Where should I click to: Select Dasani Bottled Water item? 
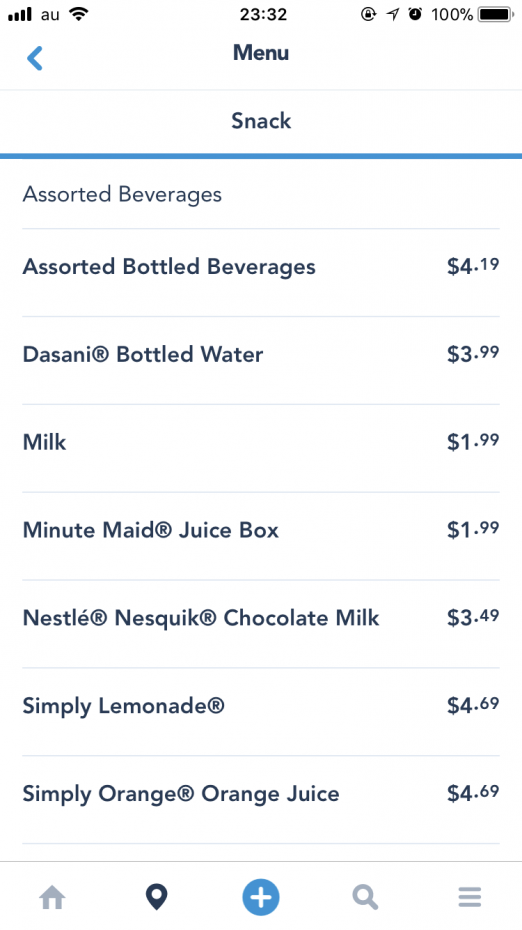[261, 360]
